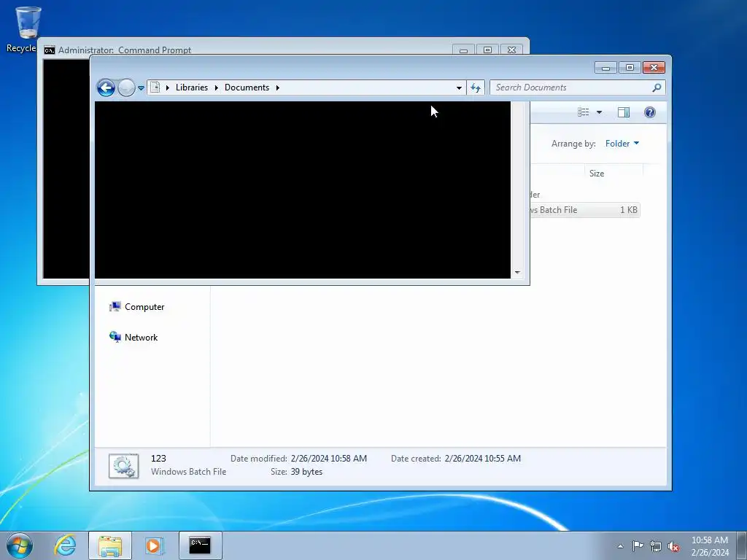747x560 pixels.
Task: Select Network in the navigation pane
Action: (x=134, y=338)
